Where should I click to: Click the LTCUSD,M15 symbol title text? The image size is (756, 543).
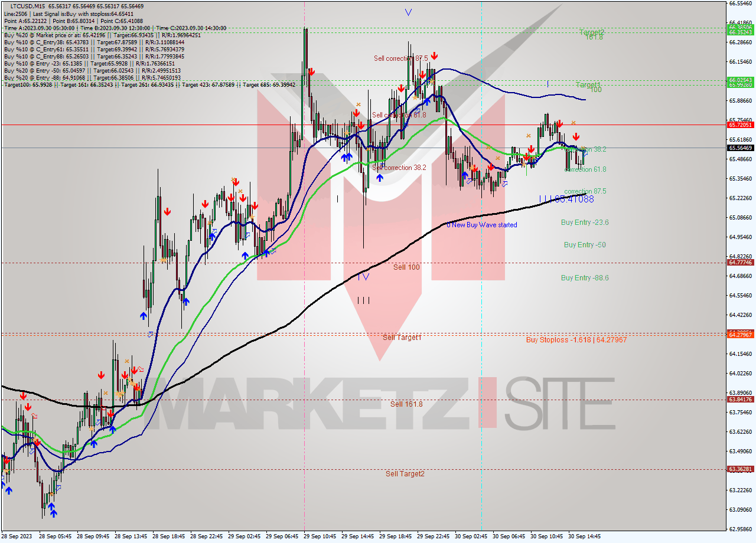(x=27, y=6)
